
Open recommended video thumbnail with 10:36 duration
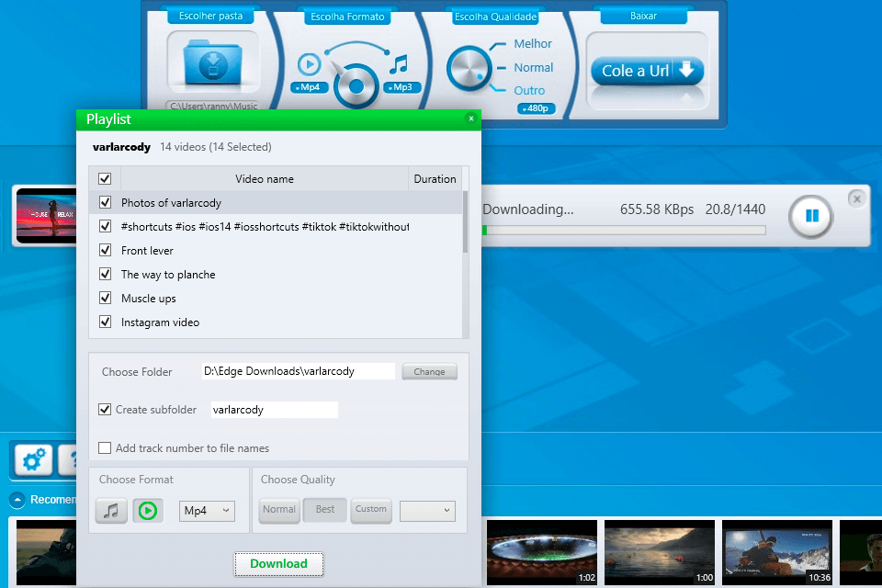[x=777, y=552]
